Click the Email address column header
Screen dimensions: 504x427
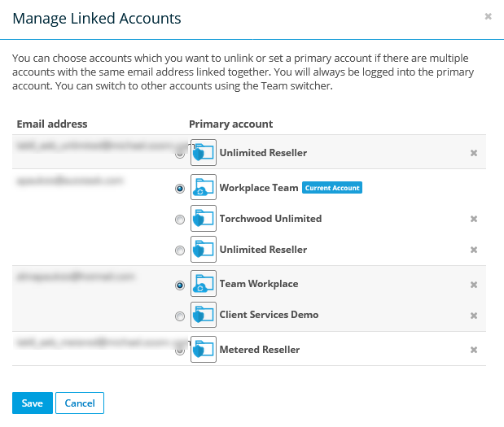[52, 124]
